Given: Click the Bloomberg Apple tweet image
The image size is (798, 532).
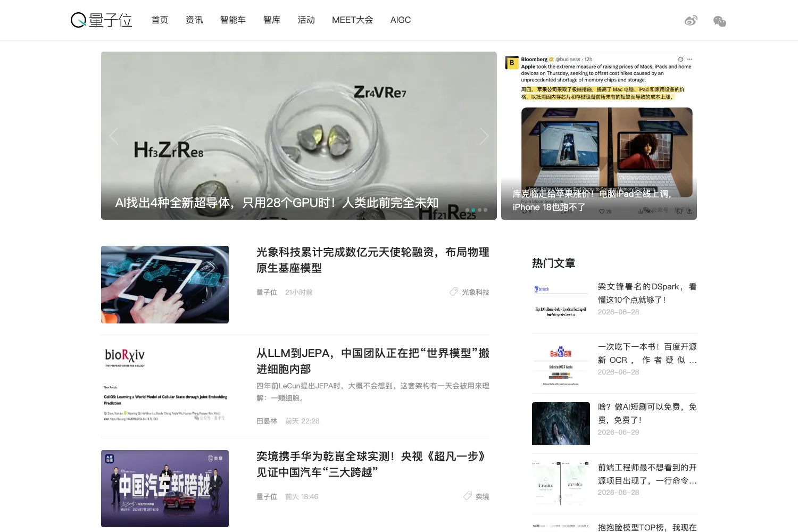Looking at the screenshot, I should point(599,136).
